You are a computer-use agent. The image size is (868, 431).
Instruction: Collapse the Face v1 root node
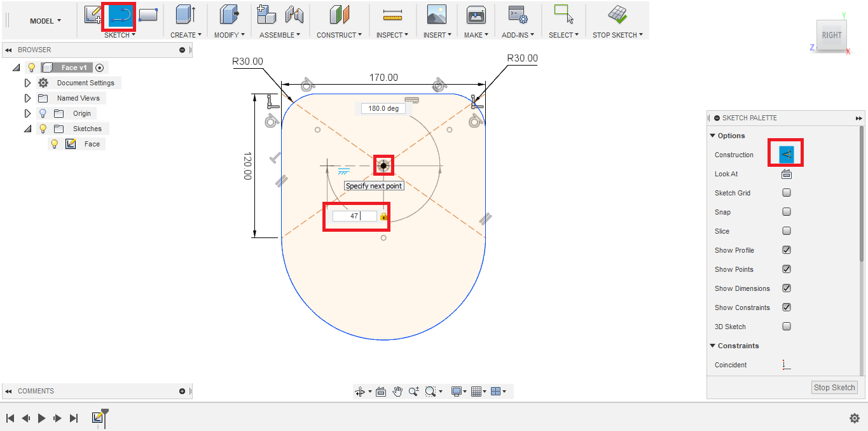(16, 67)
